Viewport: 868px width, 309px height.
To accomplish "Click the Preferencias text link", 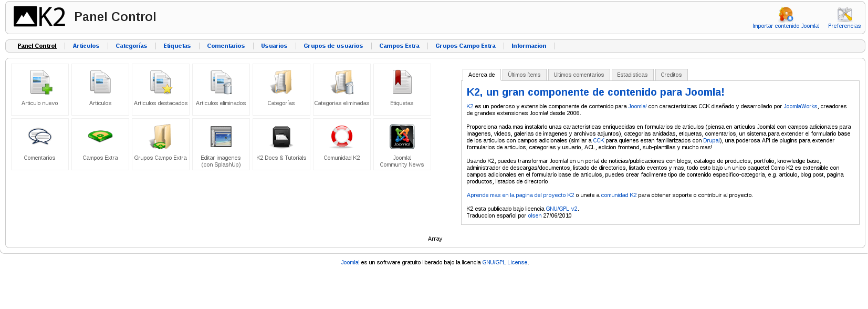I will click(844, 26).
